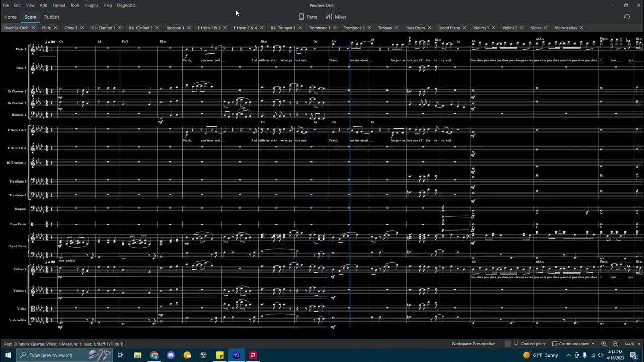Screen dimensions: 644x362
Task: Select the B♭ Clarinet 2 part tab
Action: point(140,28)
